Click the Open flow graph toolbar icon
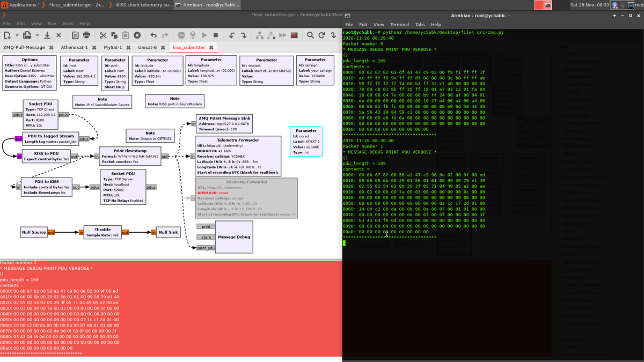Viewport: 644px width, 362px height. coord(27,35)
